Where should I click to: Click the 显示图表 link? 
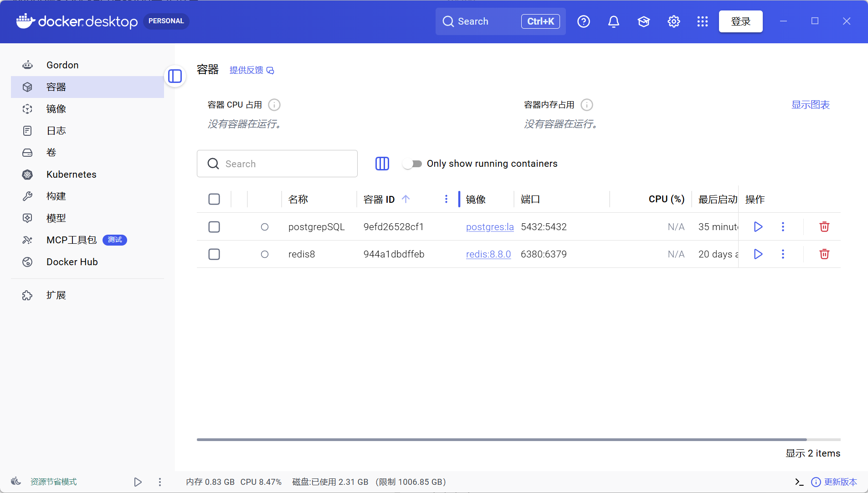[811, 105]
